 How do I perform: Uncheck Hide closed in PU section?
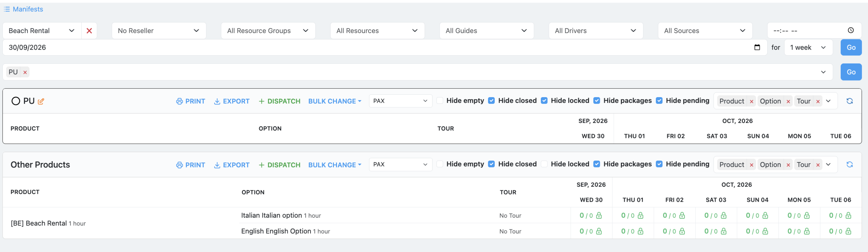[491, 100]
